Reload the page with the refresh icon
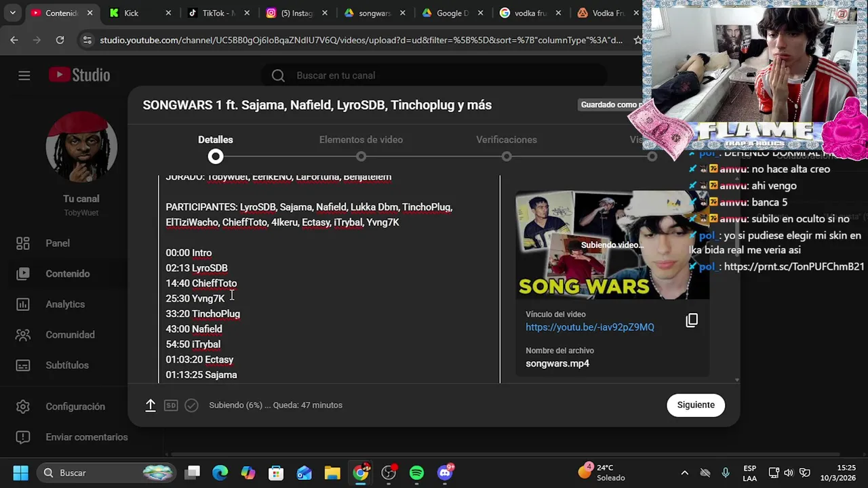This screenshot has width=868, height=488. click(60, 40)
